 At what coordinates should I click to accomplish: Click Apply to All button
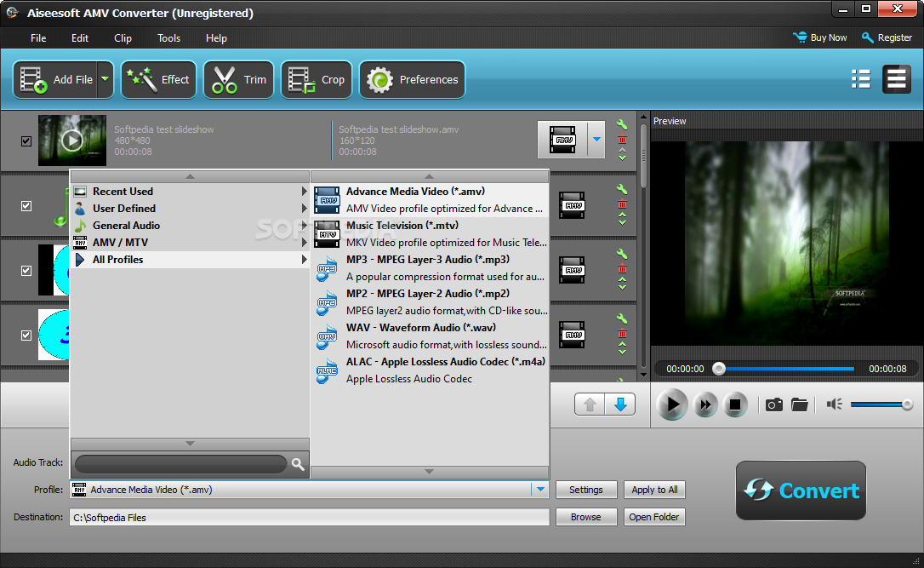click(x=654, y=490)
